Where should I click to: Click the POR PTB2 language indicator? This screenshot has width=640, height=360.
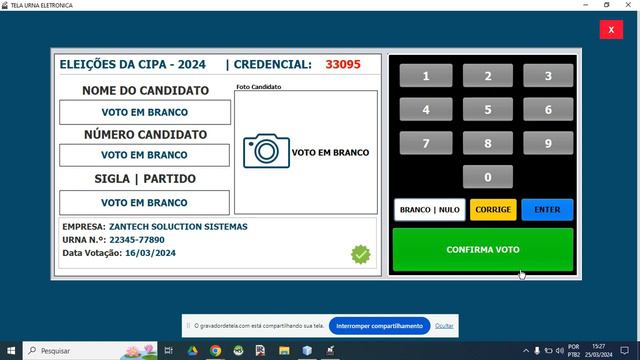[573, 351]
